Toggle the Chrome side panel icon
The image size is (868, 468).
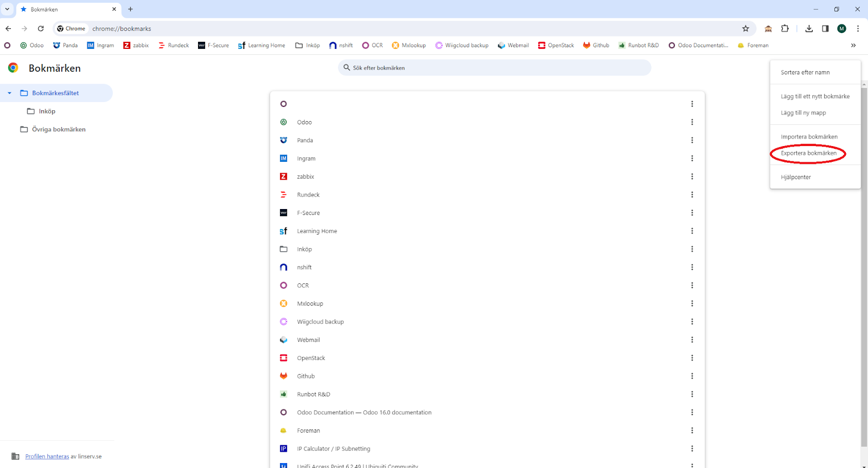point(825,29)
